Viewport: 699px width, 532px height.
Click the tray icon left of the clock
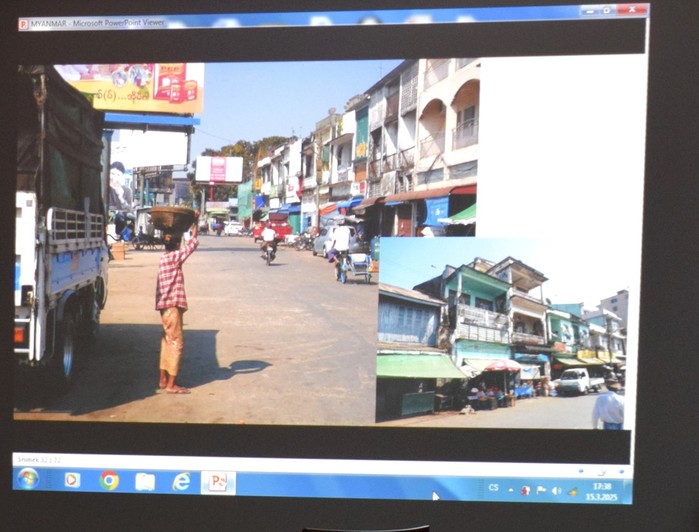click(x=573, y=492)
